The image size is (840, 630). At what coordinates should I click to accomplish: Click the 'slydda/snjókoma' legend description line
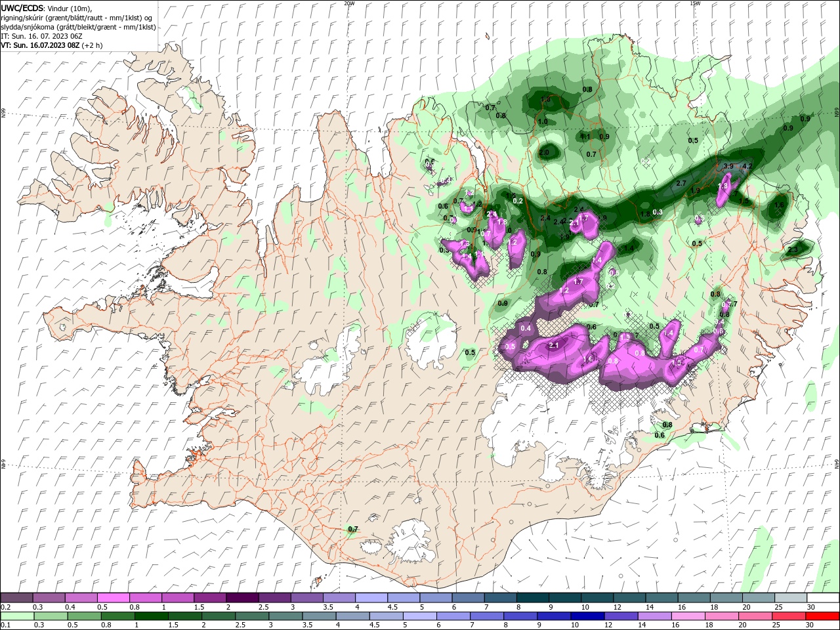click(x=78, y=27)
